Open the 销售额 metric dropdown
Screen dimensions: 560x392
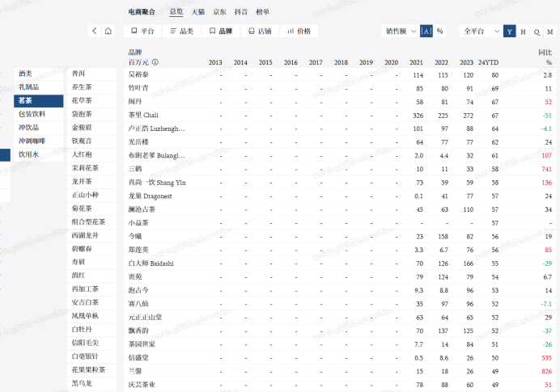[x=401, y=31]
